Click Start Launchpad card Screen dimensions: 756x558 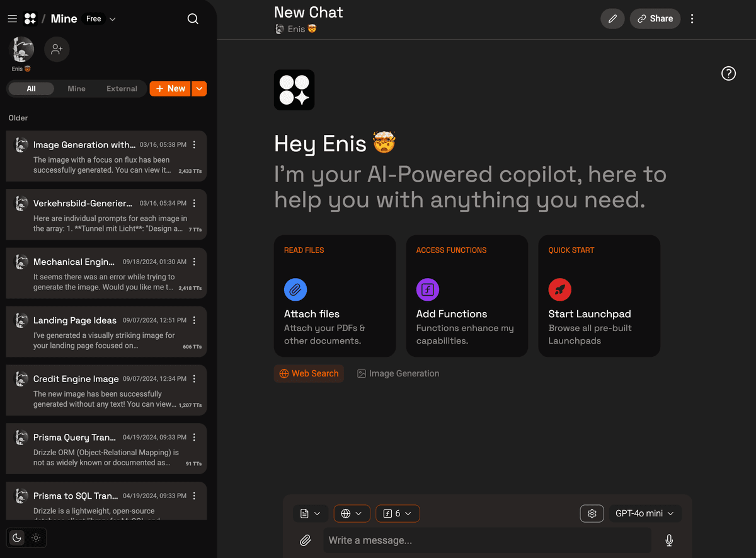pyautogui.click(x=598, y=296)
